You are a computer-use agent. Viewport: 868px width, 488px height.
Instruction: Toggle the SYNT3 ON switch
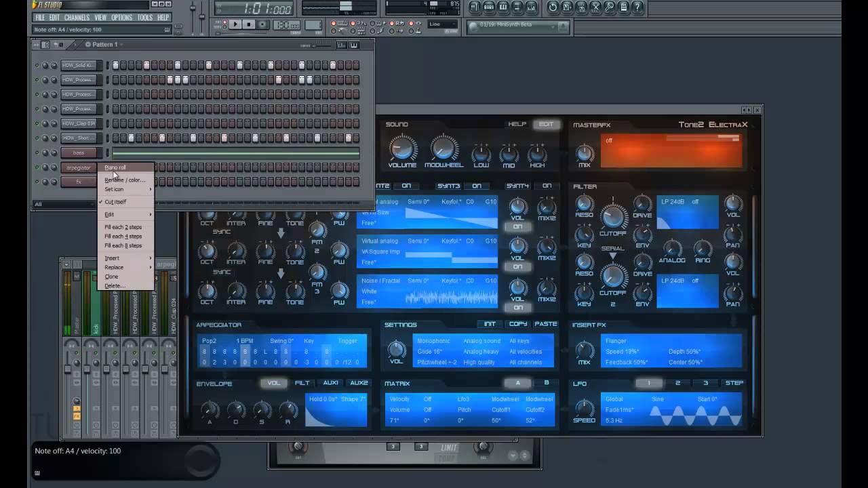(477, 186)
